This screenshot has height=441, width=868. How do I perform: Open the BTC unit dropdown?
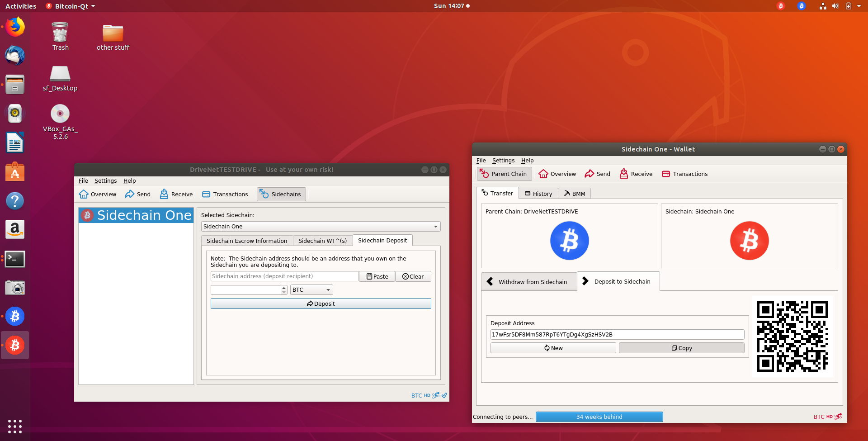(x=311, y=289)
